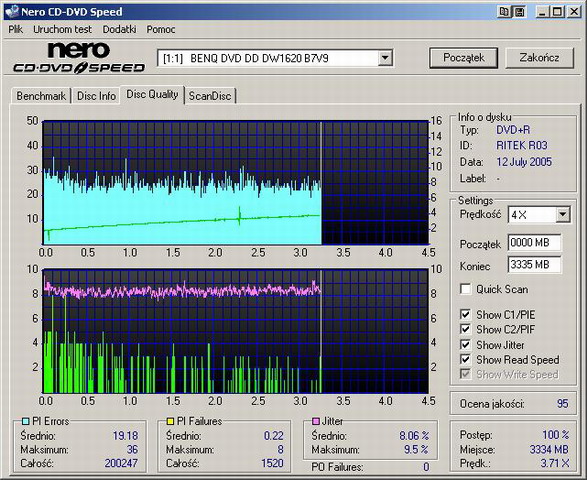Click the Jitter average 8.06 % value
Image resolution: width=587 pixels, height=480 pixels.
pyautogui.click(x=414, y=436)
